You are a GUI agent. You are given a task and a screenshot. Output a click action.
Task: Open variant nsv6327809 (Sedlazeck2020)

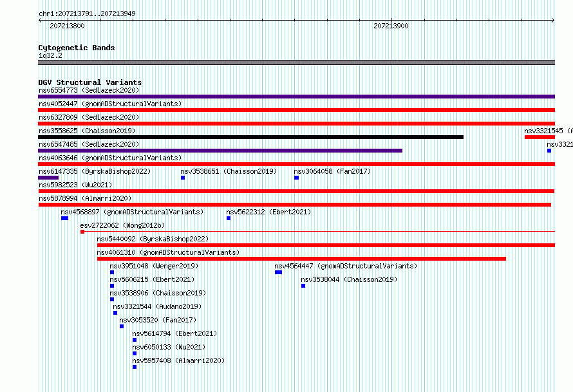89,117
